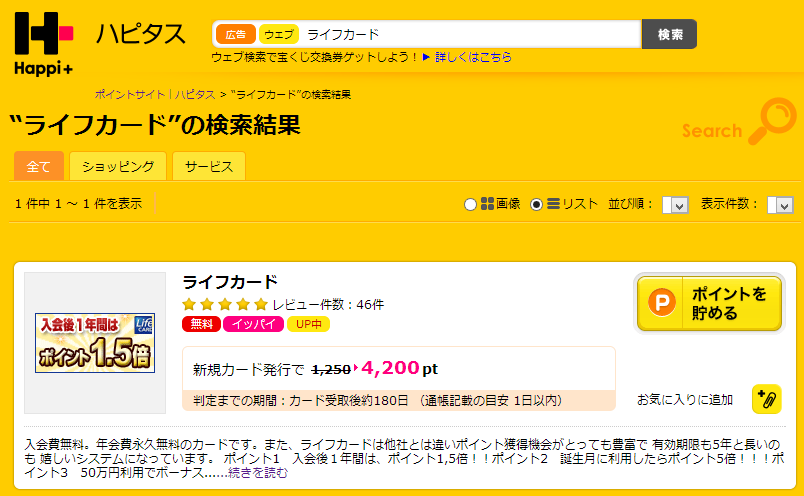Click the orange Search magnifier icon

[772, 121]
